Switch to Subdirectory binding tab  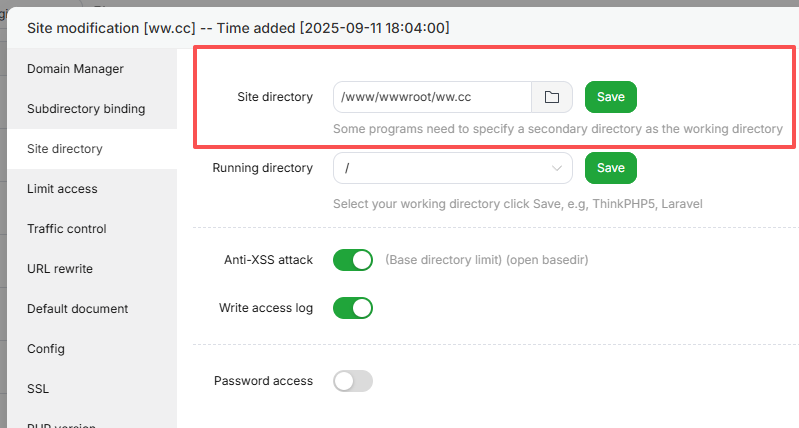pos(86,109)
